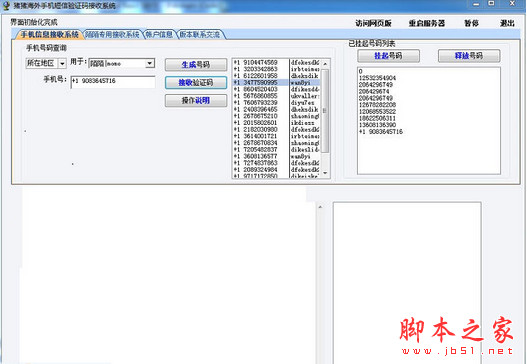
Task: Maximize the application window
Action: [491, 4]
